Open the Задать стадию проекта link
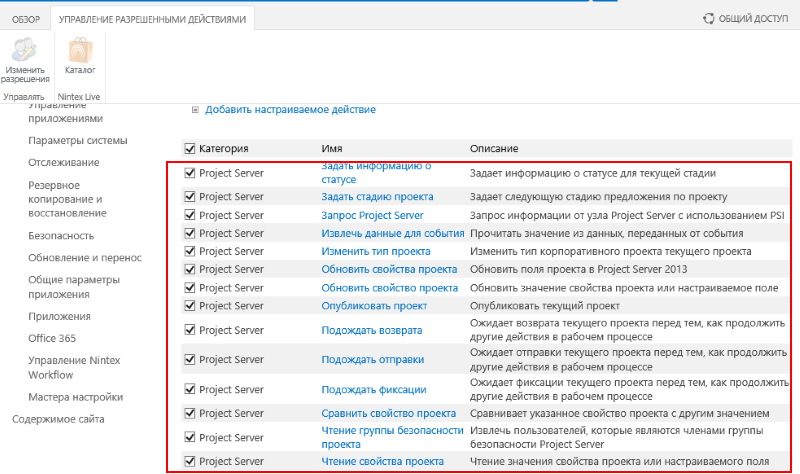The height and width of the screenshot is (474, 800). (x=377, y=196)
